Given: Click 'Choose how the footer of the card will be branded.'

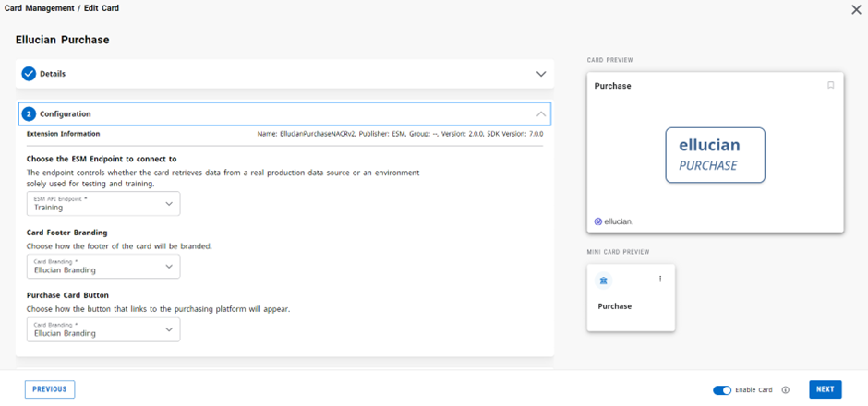Looking at the screenshot, I should 119,246.
